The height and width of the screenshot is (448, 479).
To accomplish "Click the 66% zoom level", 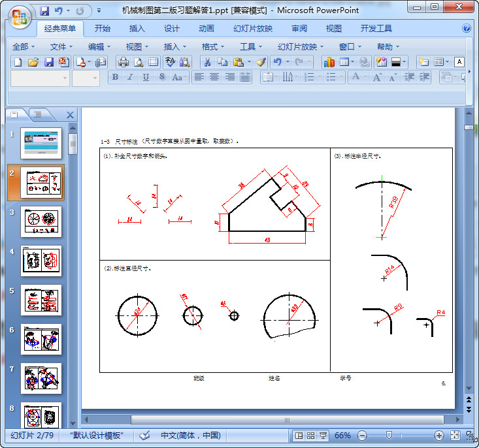I will [342, 436].
